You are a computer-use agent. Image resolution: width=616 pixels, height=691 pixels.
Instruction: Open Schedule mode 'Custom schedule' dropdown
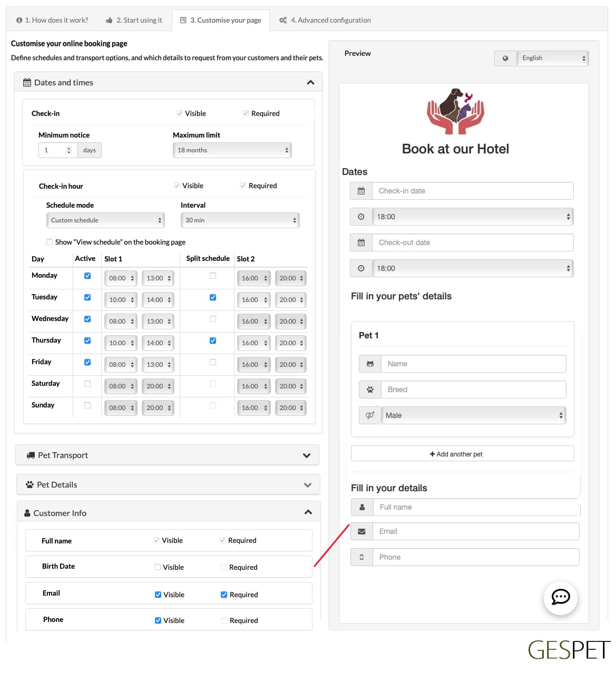105,220
